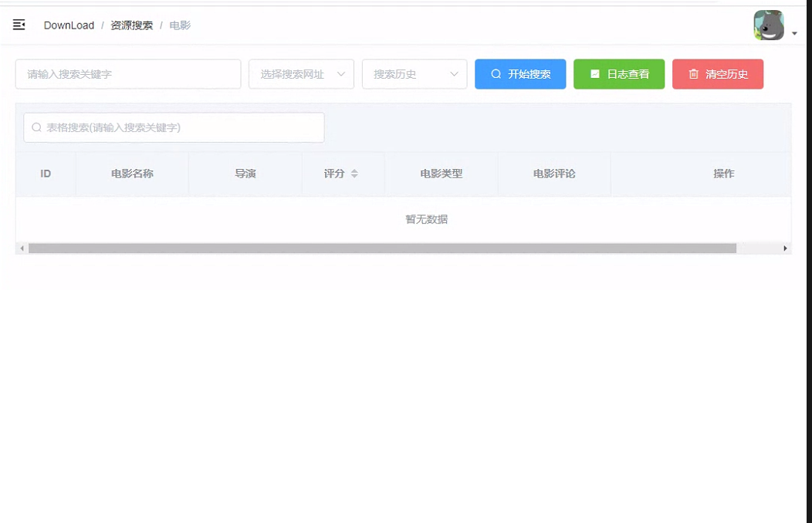This screenshot has height=523, width=812.
Task: Click the left arrow of the horizontal scrollbar
Action: (x=22, y=248)
